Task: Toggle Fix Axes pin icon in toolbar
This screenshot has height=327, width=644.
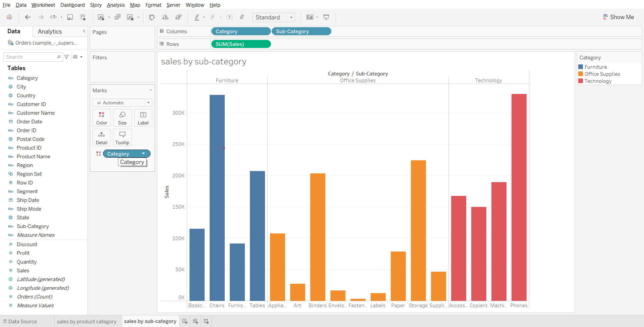Action: click(x=242, y=17)
